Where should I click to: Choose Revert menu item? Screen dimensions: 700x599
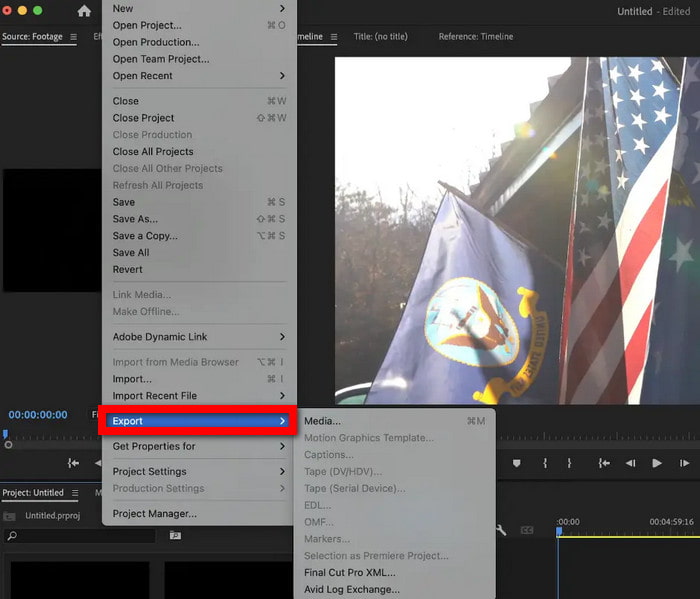(199, 270)
